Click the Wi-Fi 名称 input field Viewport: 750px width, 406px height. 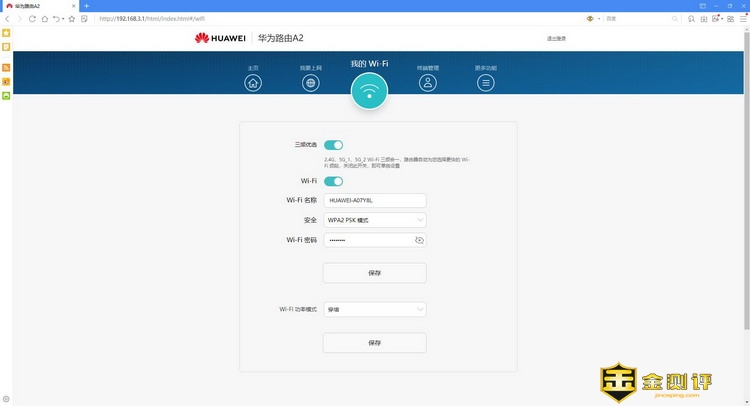(375, 200)
